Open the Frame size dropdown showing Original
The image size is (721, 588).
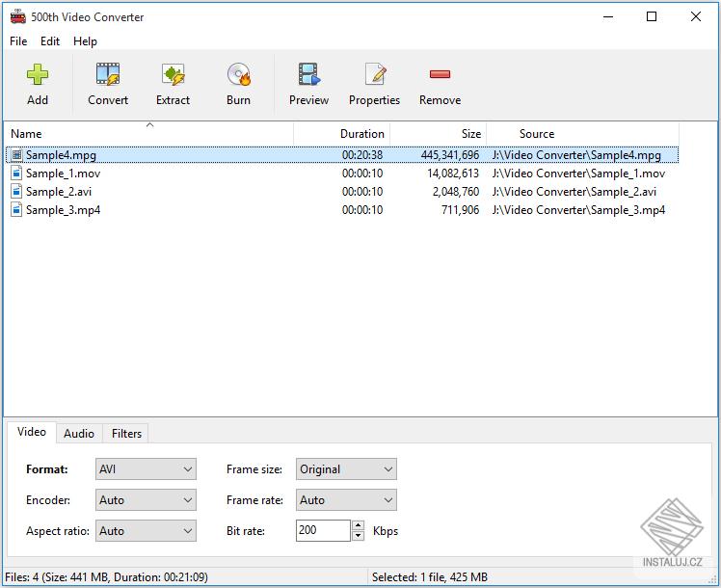coord(346,468)
